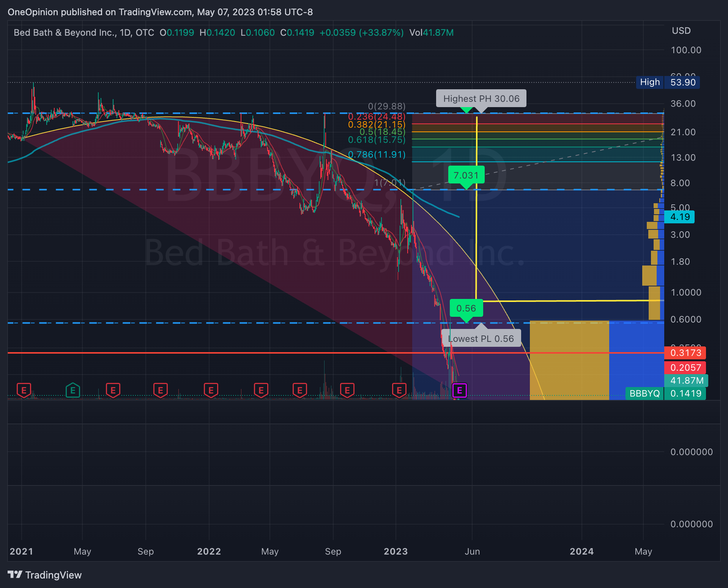Click the red 0.2057 price label

[x=685, y=368]
